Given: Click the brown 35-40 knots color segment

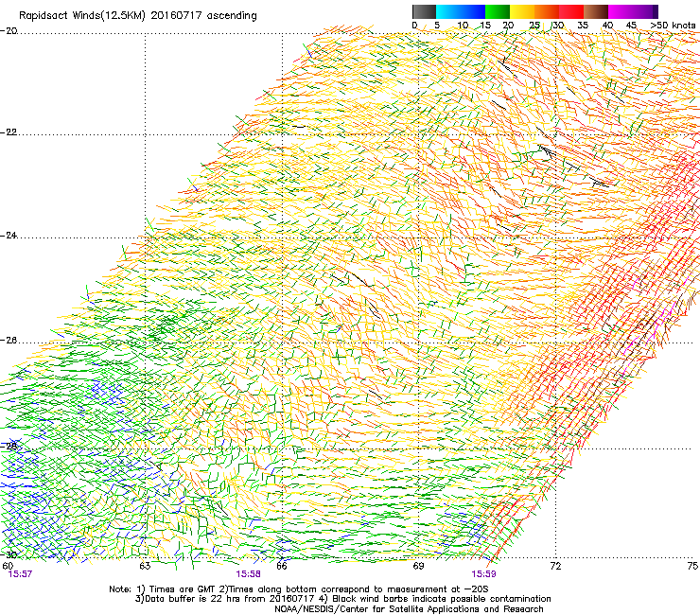Looking at the screenshot, I should coord(596,11).
